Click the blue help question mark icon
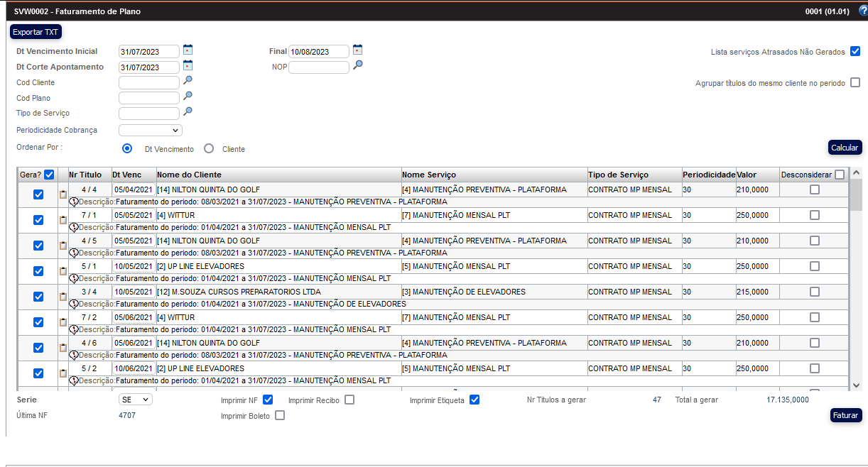Screen dimensions: 868x467 863,11
